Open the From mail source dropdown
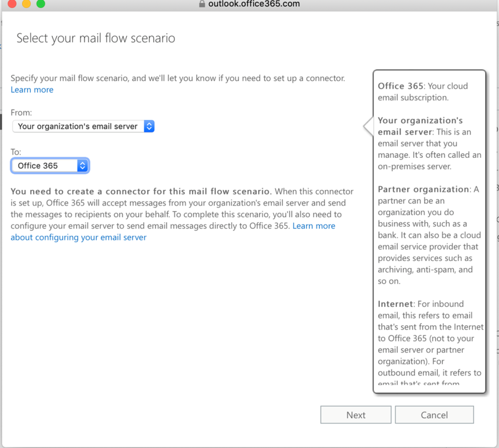 83,126
